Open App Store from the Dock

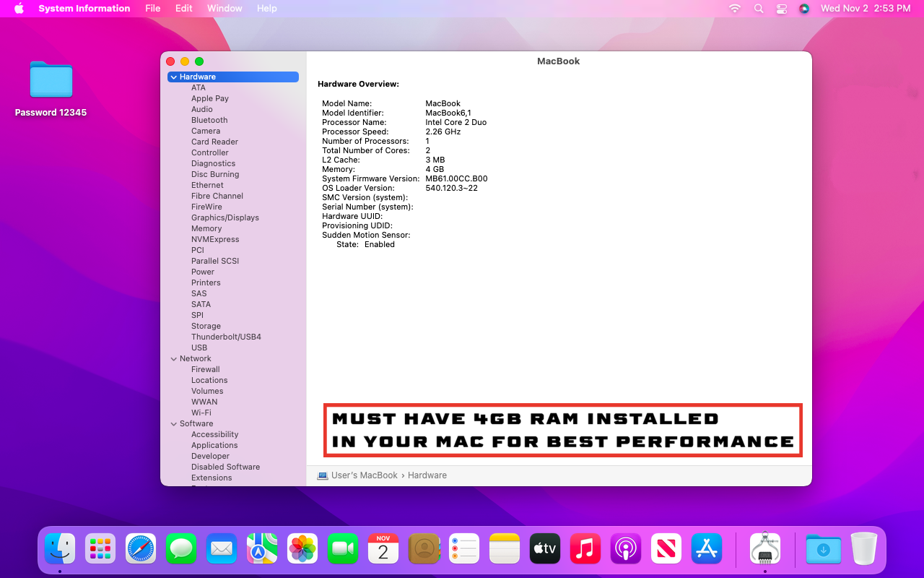point(707,548)
